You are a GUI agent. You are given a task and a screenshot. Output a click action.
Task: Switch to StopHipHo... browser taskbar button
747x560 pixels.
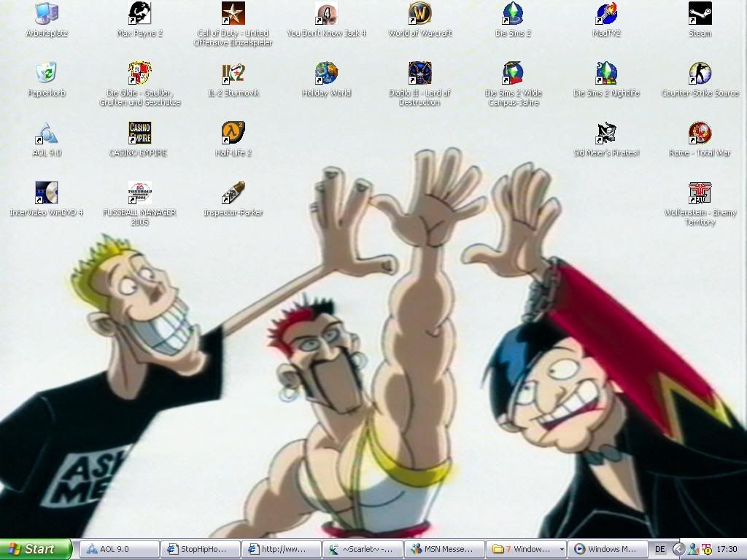pos(200,549)
